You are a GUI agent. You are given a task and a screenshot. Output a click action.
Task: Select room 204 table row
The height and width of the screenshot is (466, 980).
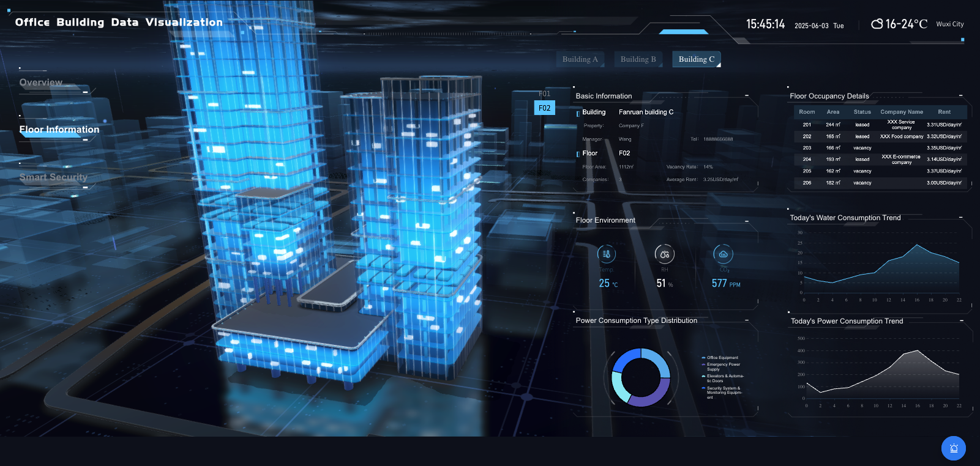click(881, 160)
